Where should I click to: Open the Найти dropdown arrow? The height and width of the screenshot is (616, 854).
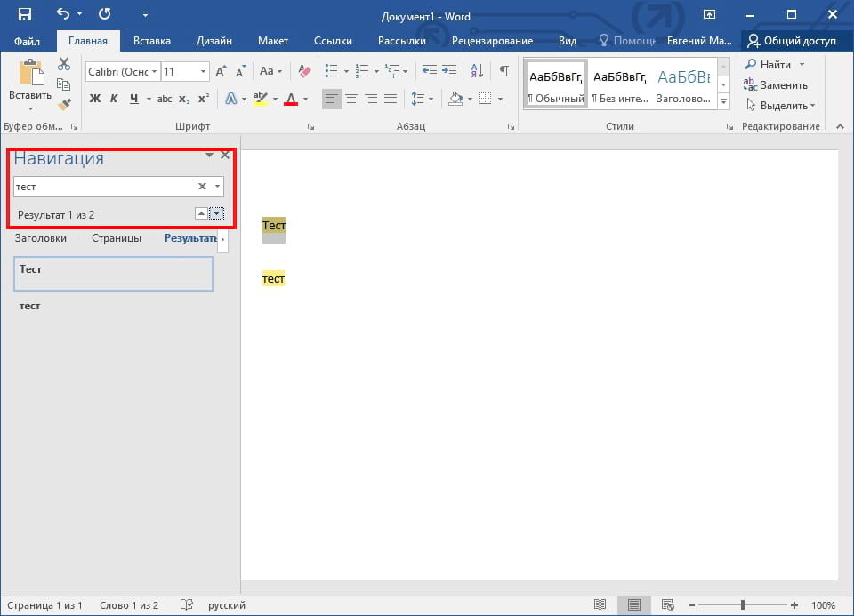point(802,64)
